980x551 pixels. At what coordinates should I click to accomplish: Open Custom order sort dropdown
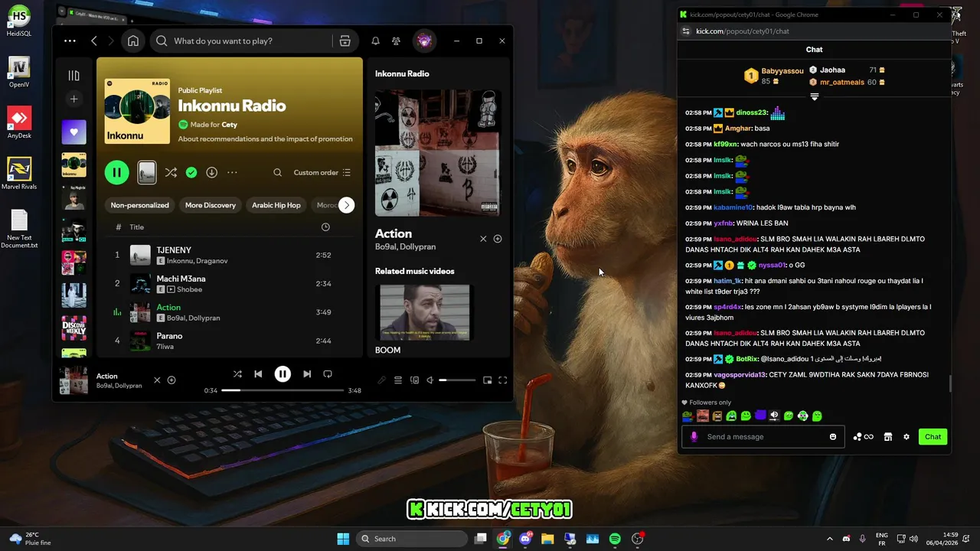coord(322,172)
